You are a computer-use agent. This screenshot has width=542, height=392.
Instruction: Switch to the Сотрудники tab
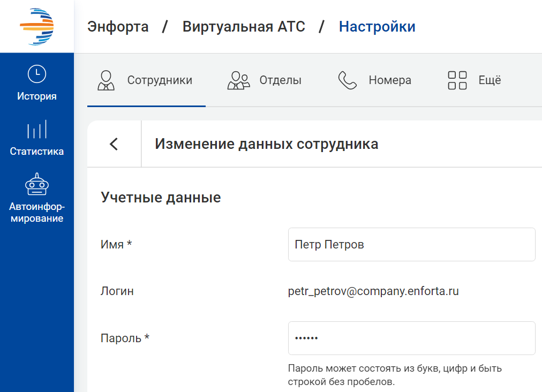146,80
